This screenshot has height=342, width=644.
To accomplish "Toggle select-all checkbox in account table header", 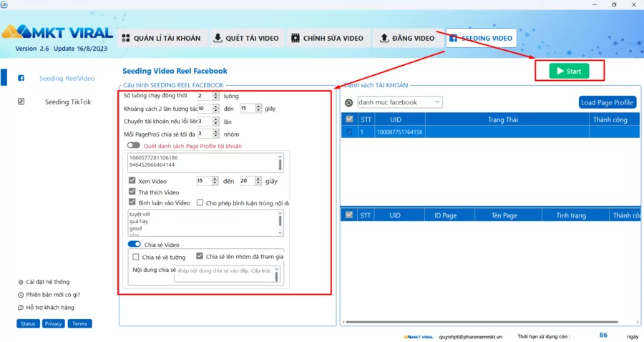I will pyautogui.click(x=349, y=119).
